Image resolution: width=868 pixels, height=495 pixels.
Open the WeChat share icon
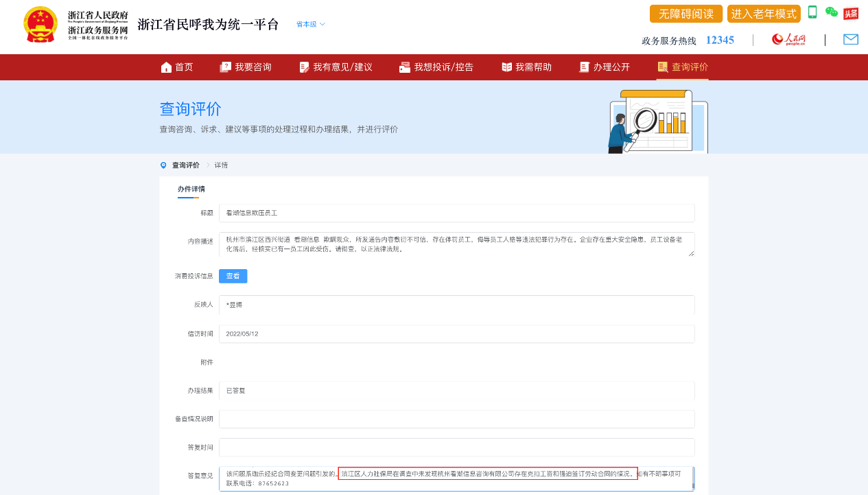tap(831, 12)
